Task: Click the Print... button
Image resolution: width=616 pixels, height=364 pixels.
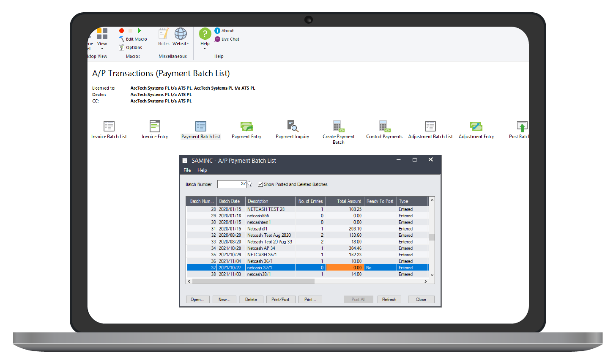Action: [x=310, y=299]
